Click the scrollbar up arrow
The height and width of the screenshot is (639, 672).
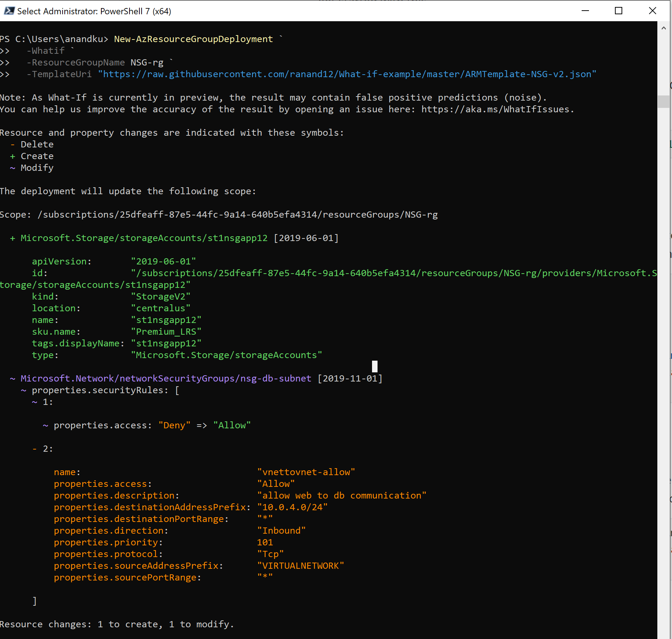pos(664,28)
